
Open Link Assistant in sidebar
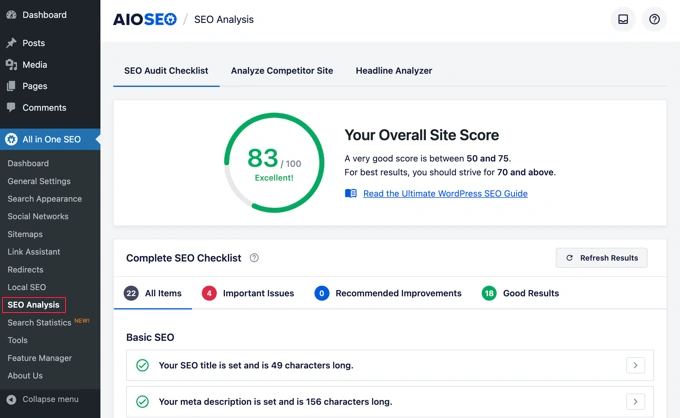pos(34,251)
